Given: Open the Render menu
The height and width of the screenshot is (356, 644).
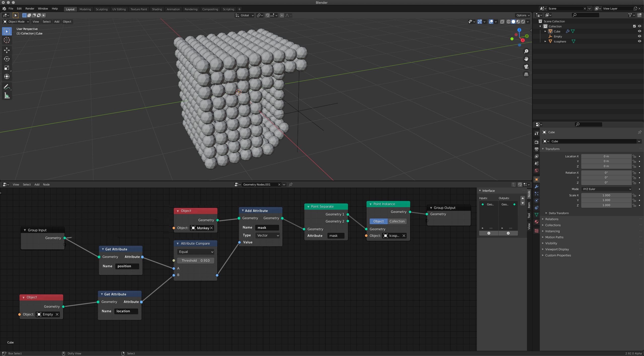Looking at the screenshot, I should [x=30, y=9].
